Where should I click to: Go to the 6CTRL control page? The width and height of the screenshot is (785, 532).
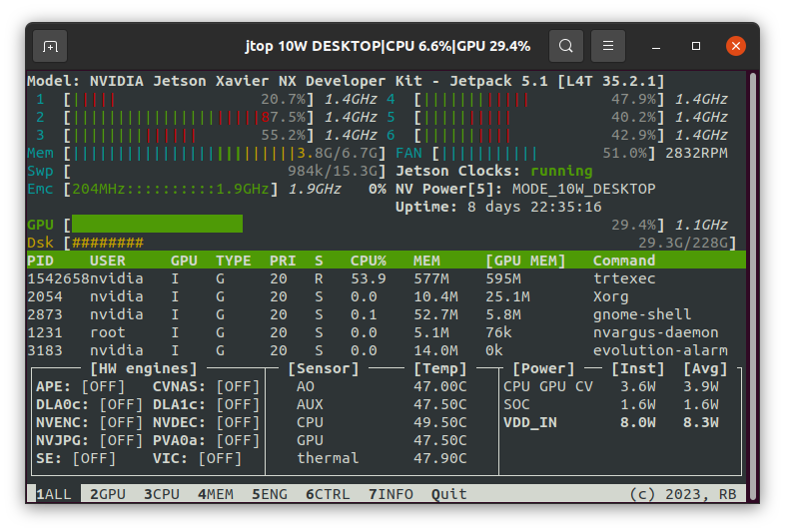point(328,494)
